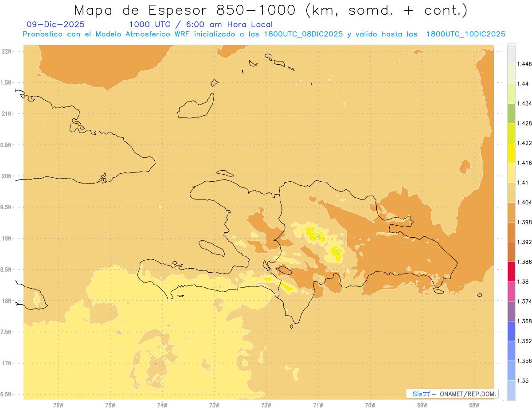Click the 17N latitude label

point(7,363)
